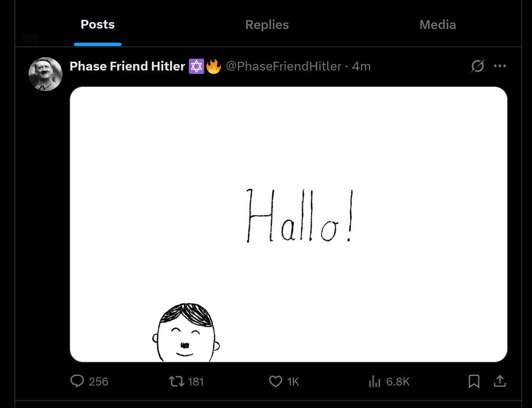The width and height of the screenshot is (532, 408).
Task: Click the 6.8K views count
Action: tap(398, 381)
